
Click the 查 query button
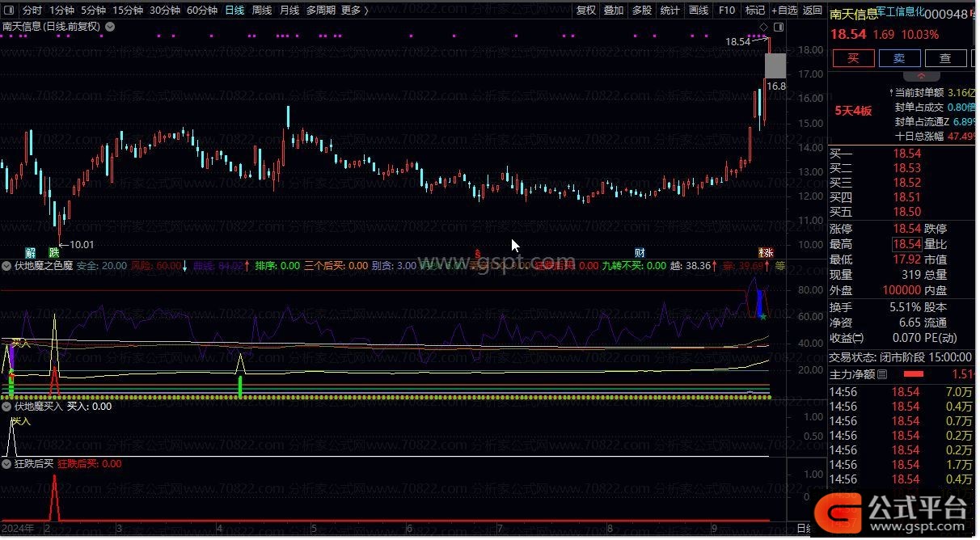coord(945,58)
